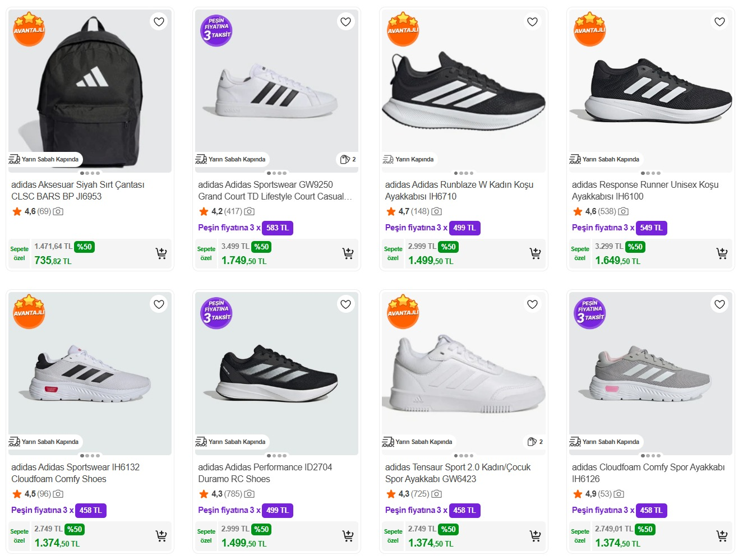Add the backpack to cart icon
This screenshot has width=743, height=560.
(161, 253)
